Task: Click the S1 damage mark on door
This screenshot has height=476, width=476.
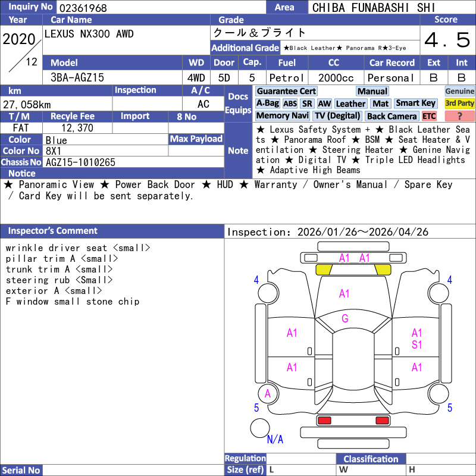Action: coord(416,345)
